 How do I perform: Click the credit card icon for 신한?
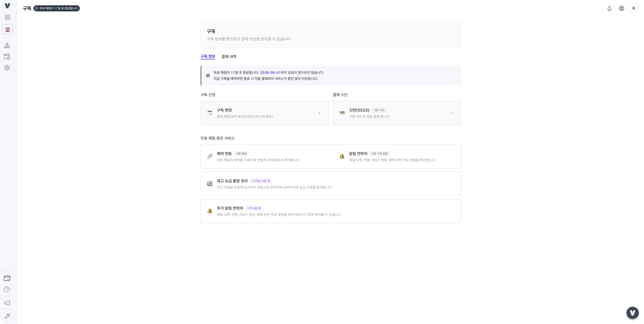(342, 113)
